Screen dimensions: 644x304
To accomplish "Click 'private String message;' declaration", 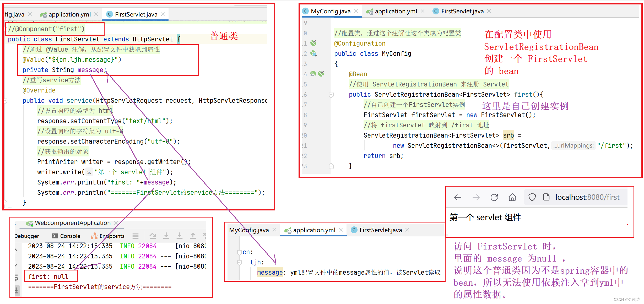I will 64,70.
